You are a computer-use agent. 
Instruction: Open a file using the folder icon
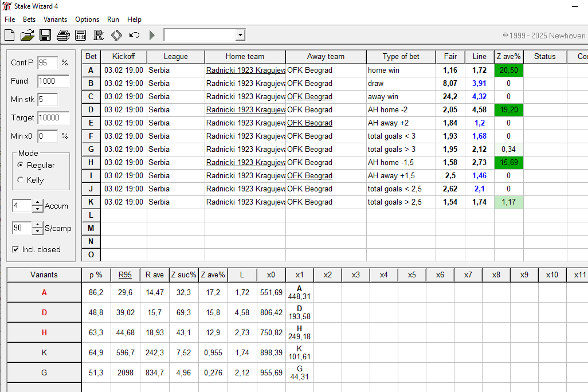pyautogui.click(x=27, y=36)
